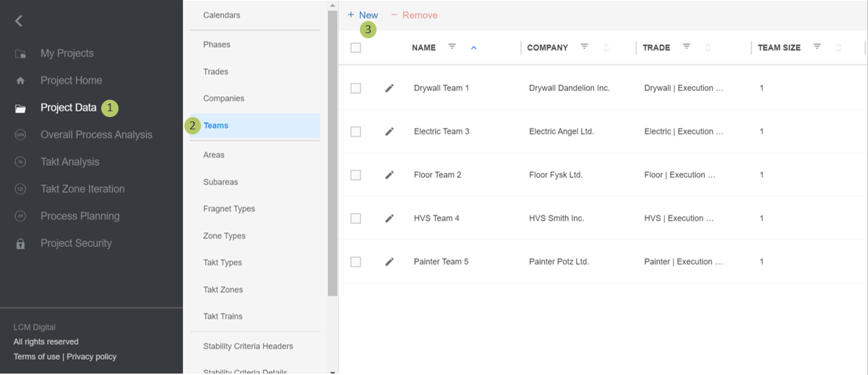Click the back arrow to collapse sidebar
This screenshot has height=375, width=868.
click(19, 21)
